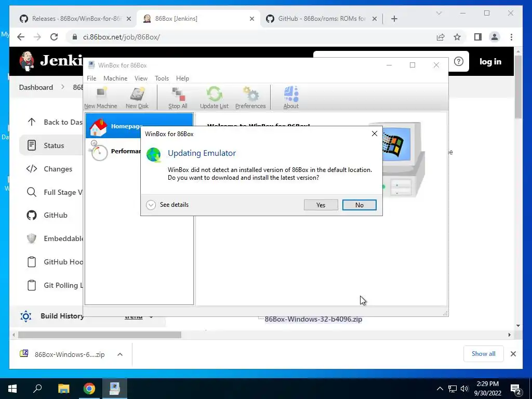Show hidden system tray icons
The width and height of the screenshot is (532, 399).
click(x=440, y=389)
